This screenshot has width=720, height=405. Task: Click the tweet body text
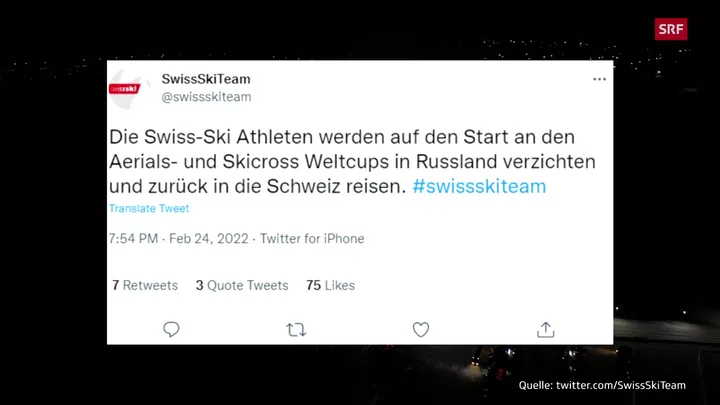click(x=352, y=162)
